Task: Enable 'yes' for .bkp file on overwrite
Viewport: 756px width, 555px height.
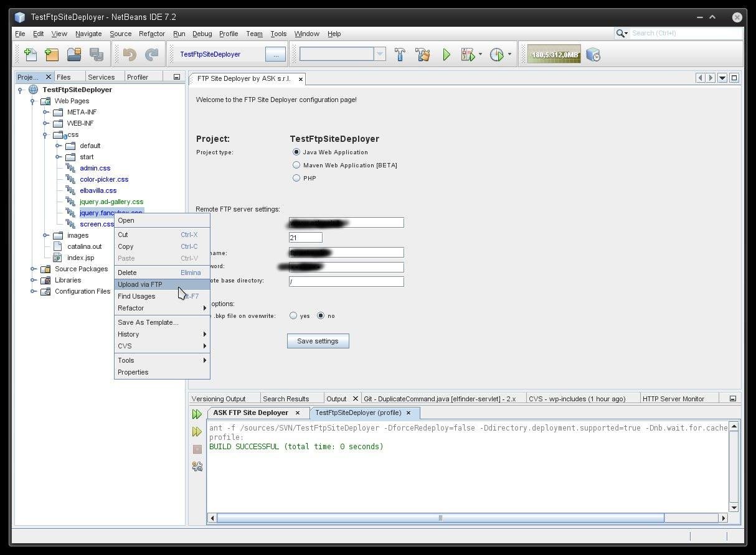Action: (x=293, y=315)
